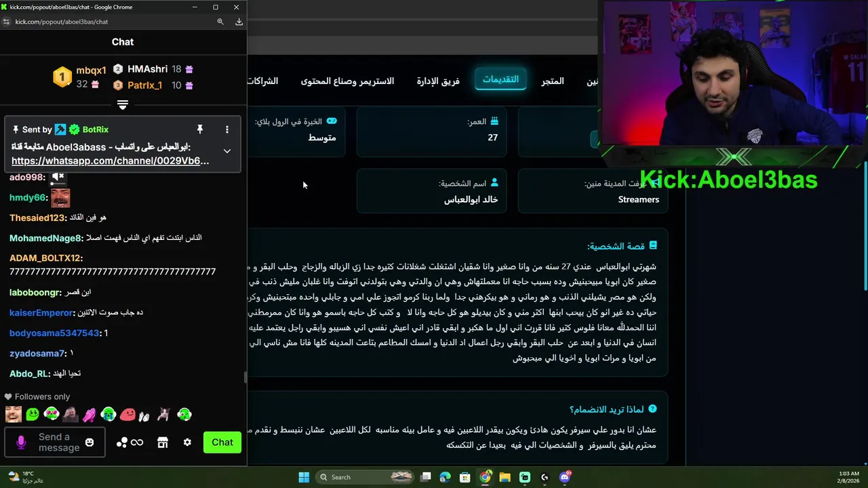868x488 pixels.
Task: Select HMAshri on the gift leaderboard
Action: [x=147, y=69]
